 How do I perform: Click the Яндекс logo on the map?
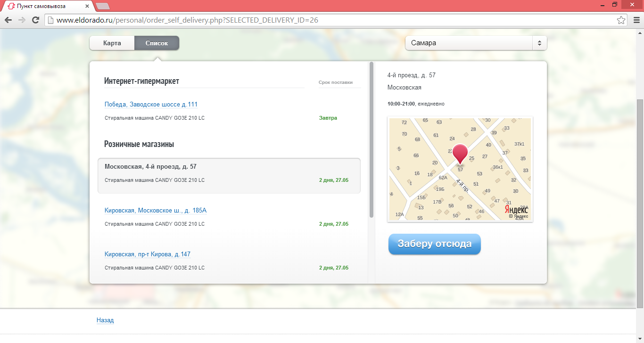517,209
